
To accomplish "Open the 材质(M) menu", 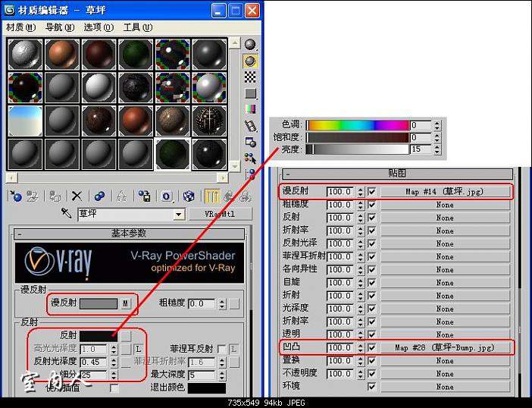I will point(20,27).
